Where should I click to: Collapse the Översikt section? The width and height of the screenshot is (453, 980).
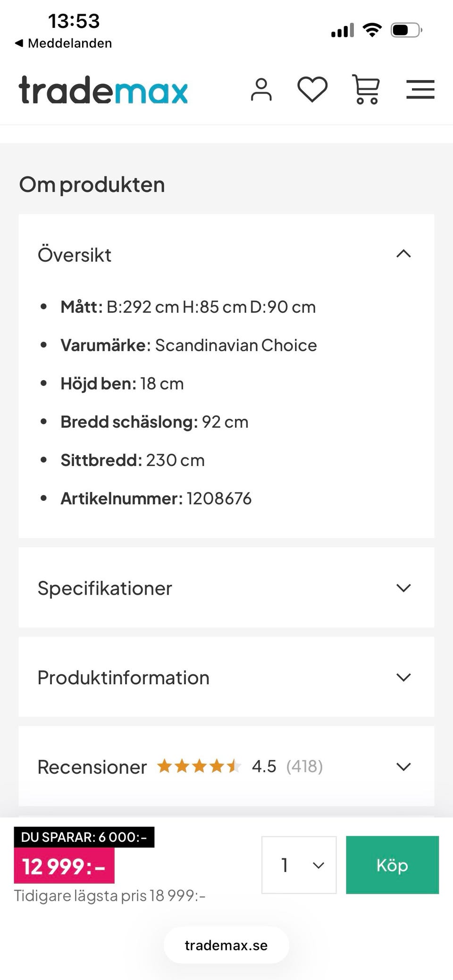tap(403, 254)
